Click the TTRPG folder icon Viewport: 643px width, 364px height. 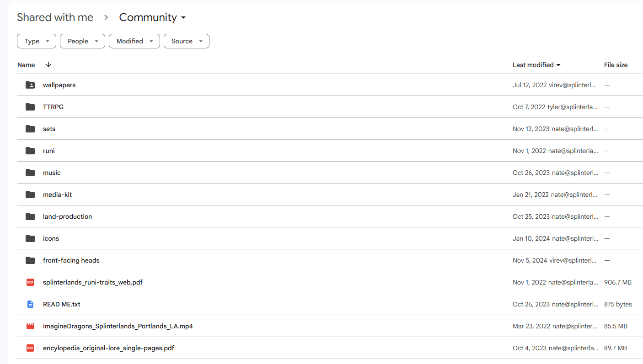coord(30,107)
